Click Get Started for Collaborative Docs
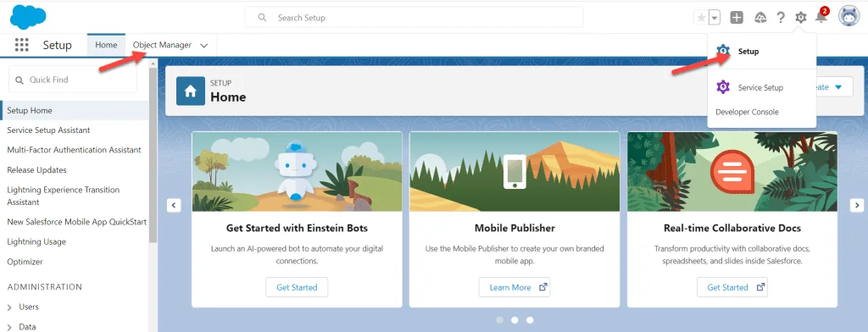Image resolution: width=868 pixels, height=332 pixels. 732,287
